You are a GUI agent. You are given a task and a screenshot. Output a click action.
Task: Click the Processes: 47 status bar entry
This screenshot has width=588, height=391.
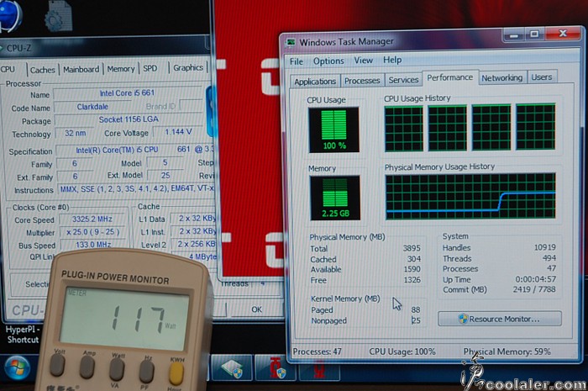point(318,351)
